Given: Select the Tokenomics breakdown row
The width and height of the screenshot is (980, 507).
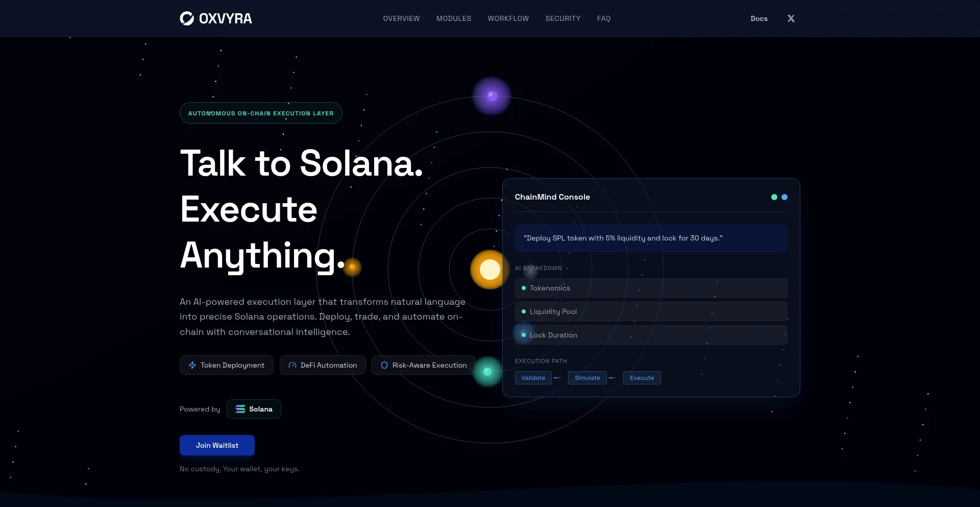Looking at the screenshot, I should click(651, 288).
